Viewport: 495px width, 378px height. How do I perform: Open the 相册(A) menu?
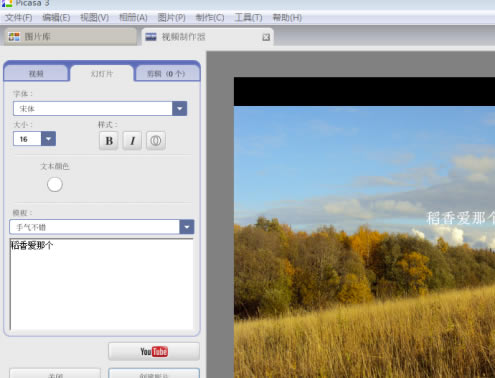pyautogui.click(x=133, y=17)
